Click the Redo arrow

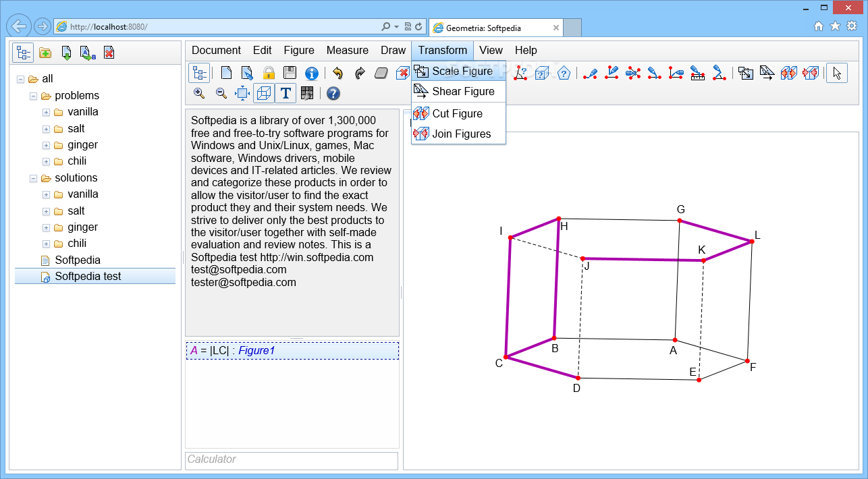[360, 73]
